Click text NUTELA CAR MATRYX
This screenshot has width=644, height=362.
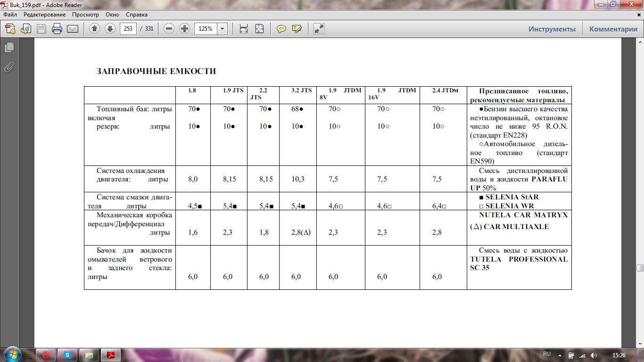(x=523, y=215)
